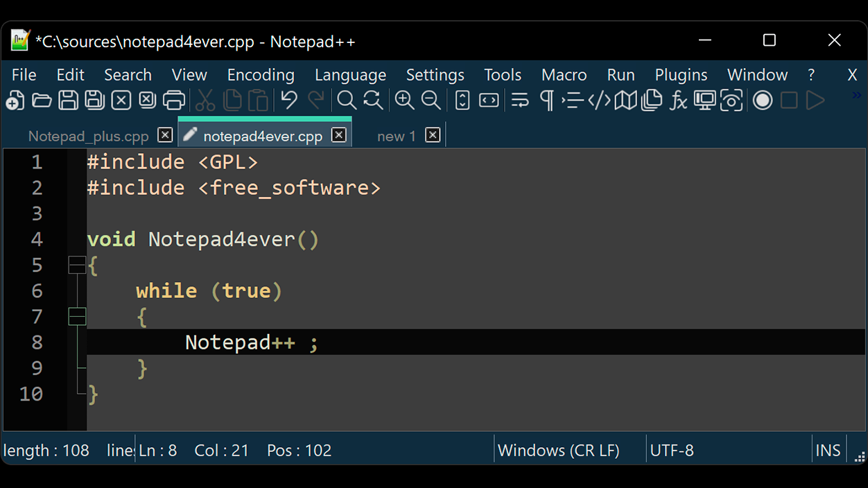Expand hidden toolbar items via double chevron
Viewport: 868px width, 488px height.
tap(857, 96)
